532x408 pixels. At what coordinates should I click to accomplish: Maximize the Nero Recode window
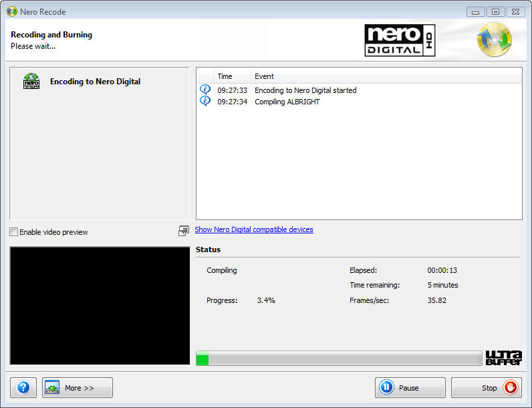(496, 12)
